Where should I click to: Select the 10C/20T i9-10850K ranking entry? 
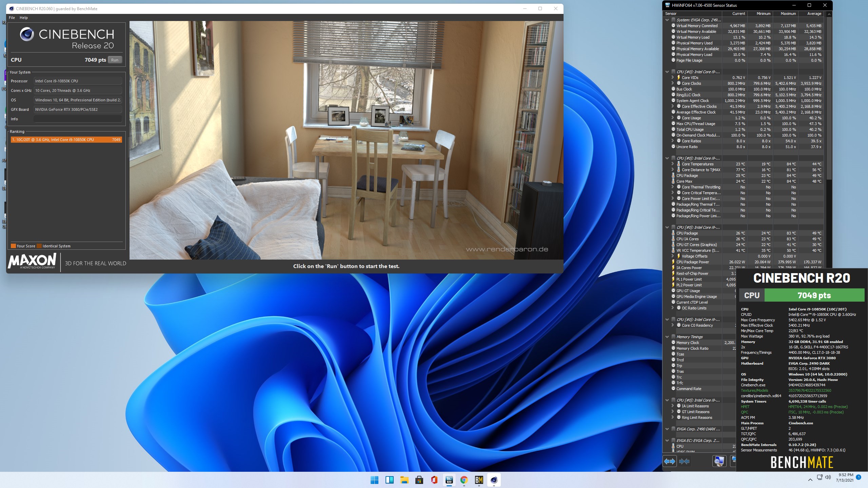pos(66,140)
